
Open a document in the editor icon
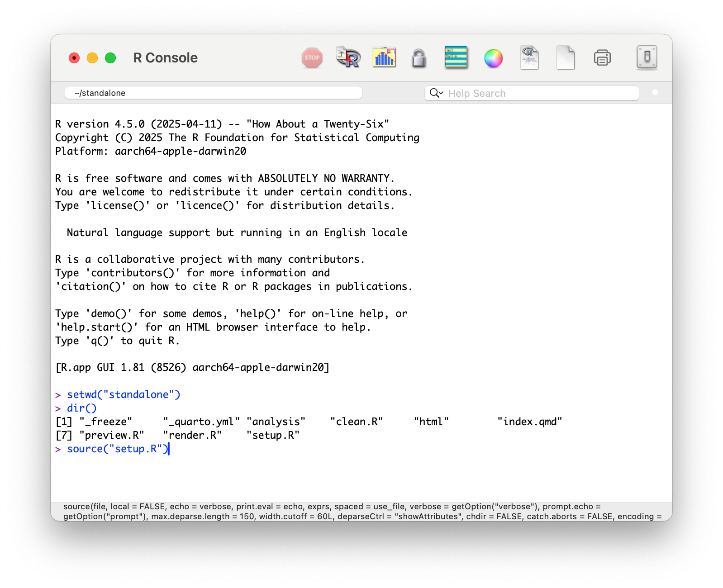click(x=529, y=58)
